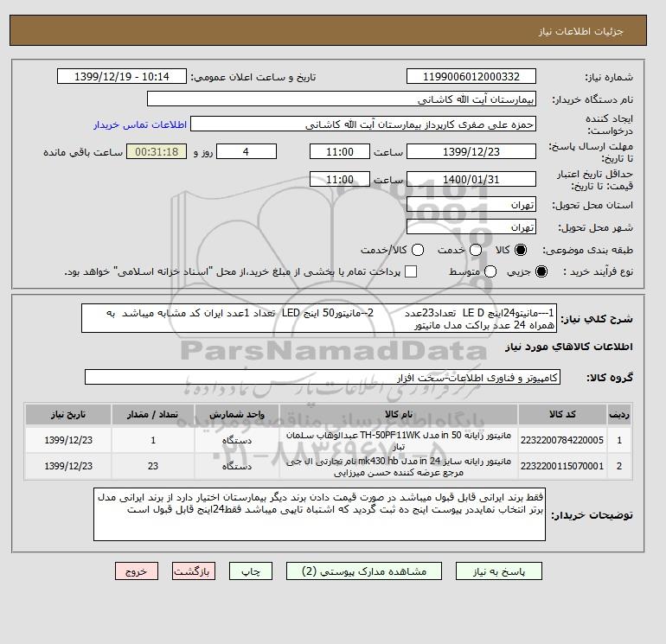Toggle the اسناد خزانه اسلامی payment checkbox

pos(411,271)
